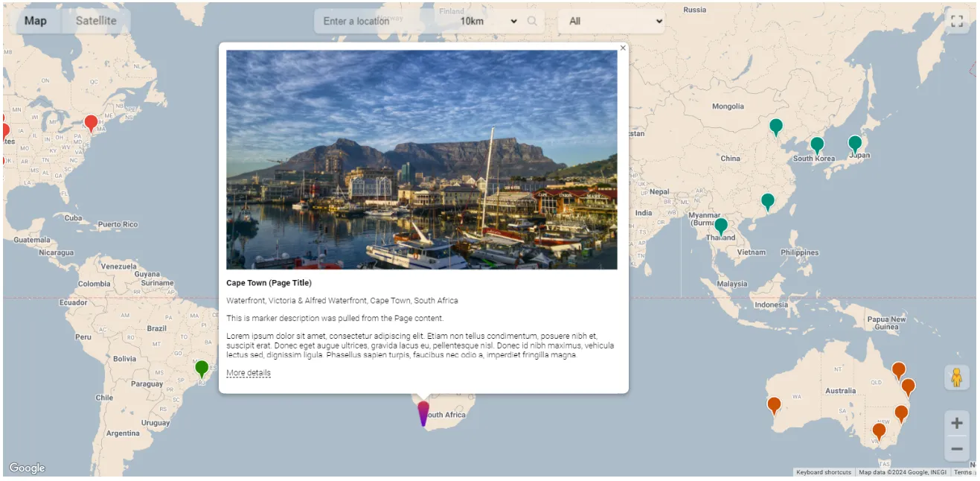
Task: Click the purple Cape Town marker
Action: coord(423,412)
